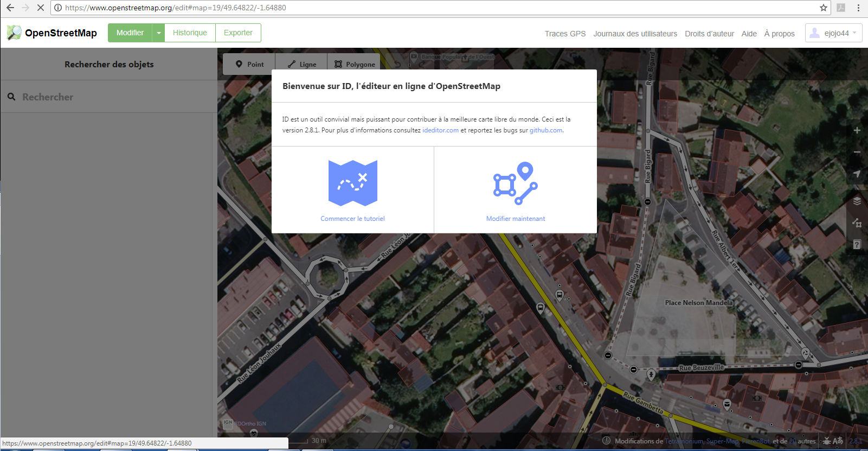
Task: Click the PierenBot contributor link
Action: click(x=756, y=441)
